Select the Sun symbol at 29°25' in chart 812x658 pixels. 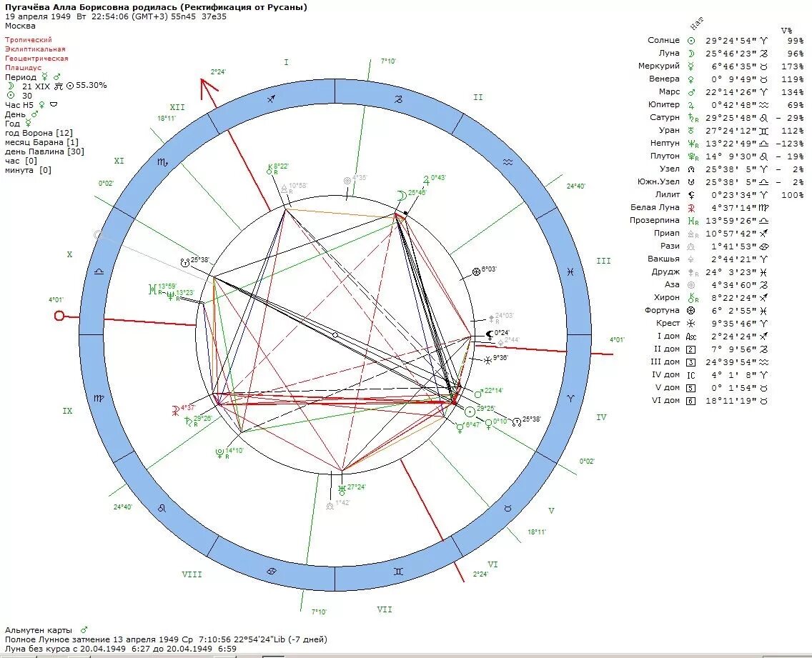[x=470, y=412]
